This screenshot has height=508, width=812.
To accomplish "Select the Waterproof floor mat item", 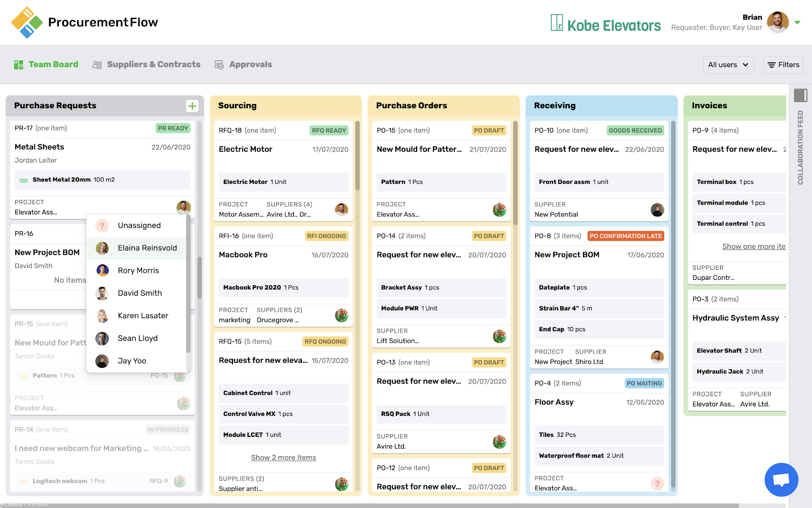I will [x=599, y=456].
